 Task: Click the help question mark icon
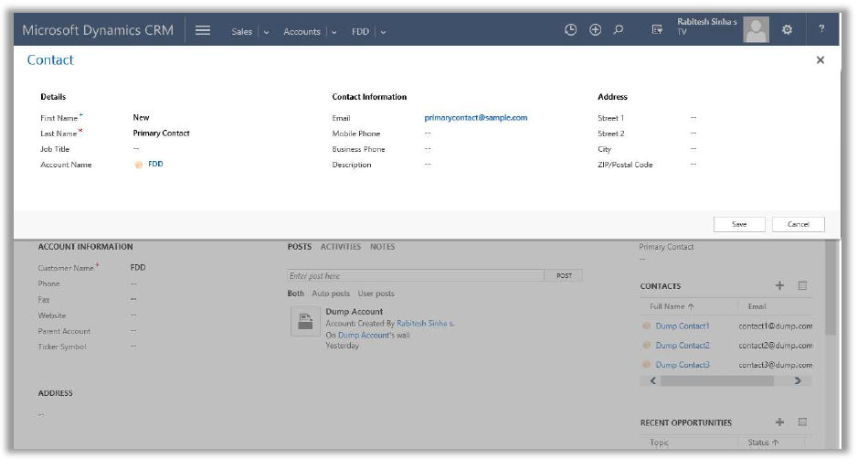tap(821, 30)
